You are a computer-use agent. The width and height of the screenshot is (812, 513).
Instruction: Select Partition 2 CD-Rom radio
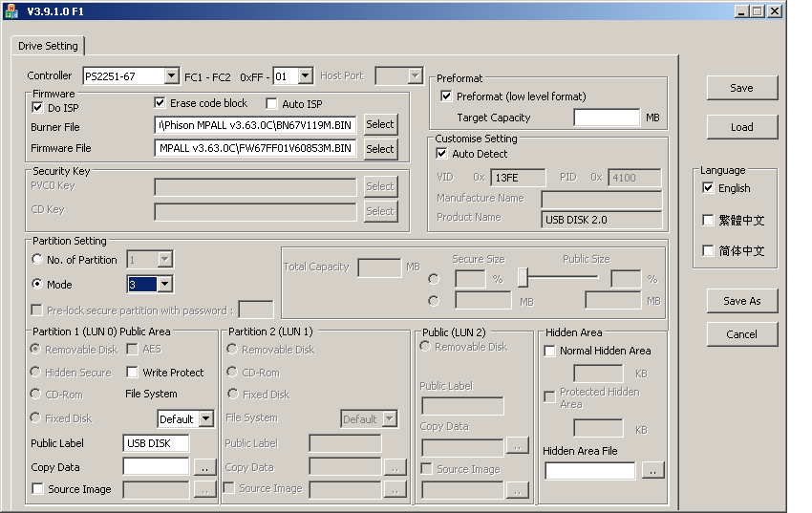pyautogui.click(x=232, y=372)
